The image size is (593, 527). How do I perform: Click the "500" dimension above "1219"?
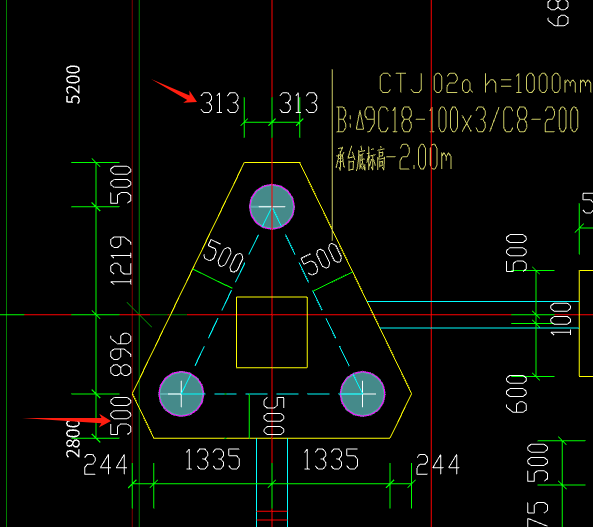click(121, 185)
